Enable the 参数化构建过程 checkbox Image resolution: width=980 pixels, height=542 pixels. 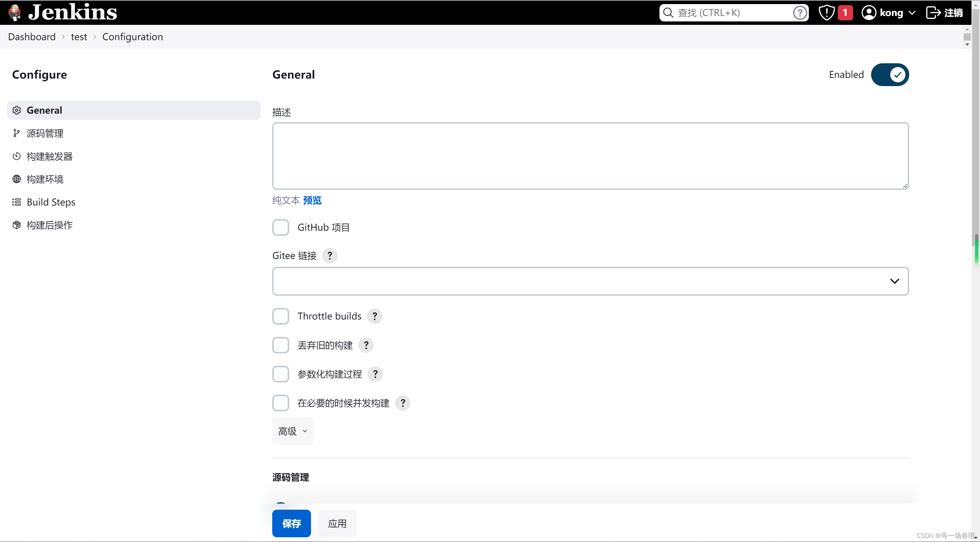(x=280, y=374)
